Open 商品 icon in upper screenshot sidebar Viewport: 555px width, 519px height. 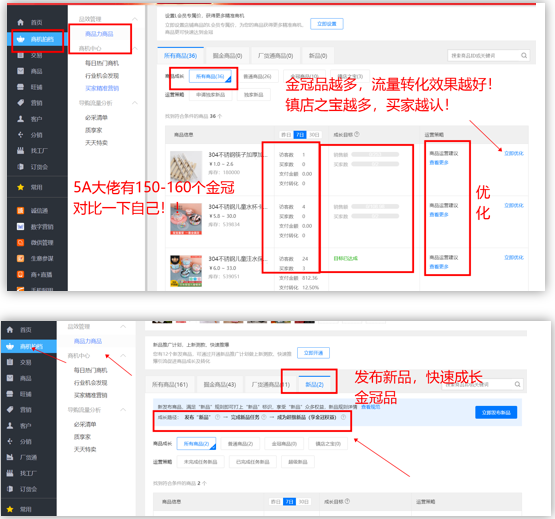tap(21, 71)
